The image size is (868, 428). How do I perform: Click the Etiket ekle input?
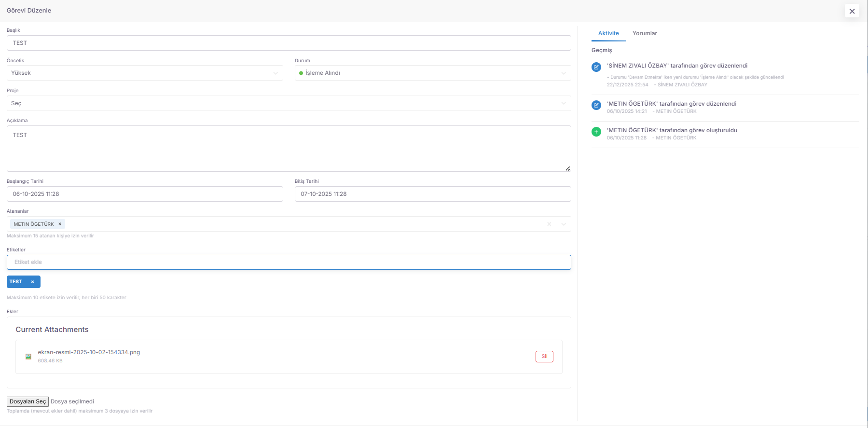289,262
